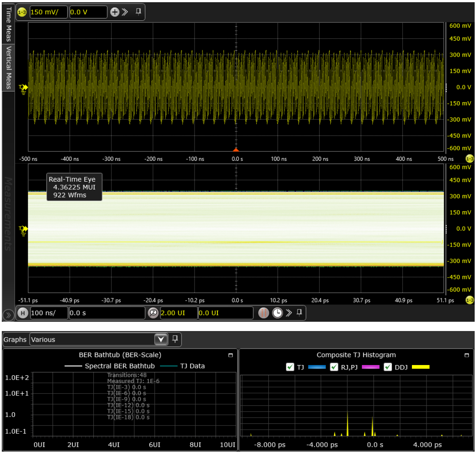The width and height of the screenshot is (476, 453).
Task: Disable the DDJ histogram checkbox
Action: point(388,367)
